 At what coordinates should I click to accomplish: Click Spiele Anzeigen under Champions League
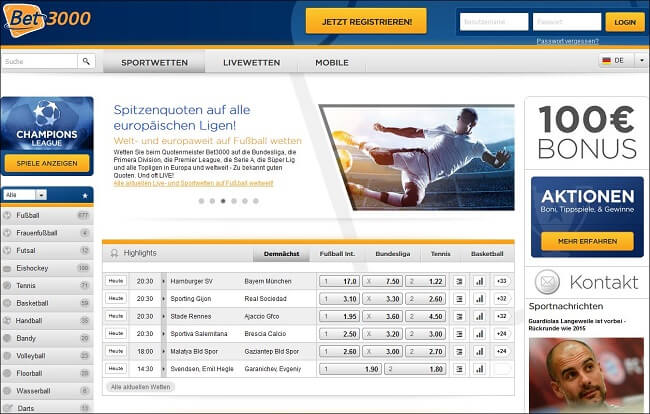47,163
